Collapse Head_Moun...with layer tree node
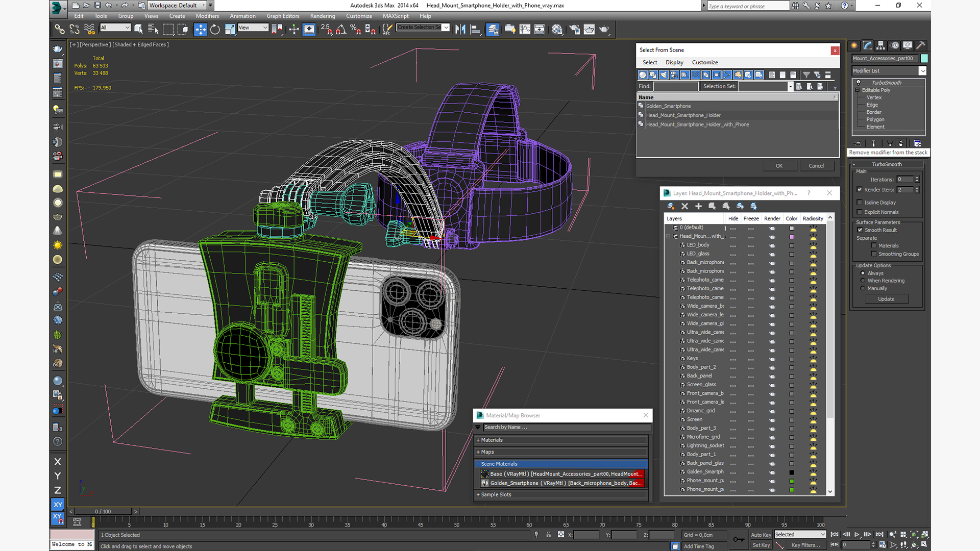Screen dimensions: 980x551 (668, 236)
